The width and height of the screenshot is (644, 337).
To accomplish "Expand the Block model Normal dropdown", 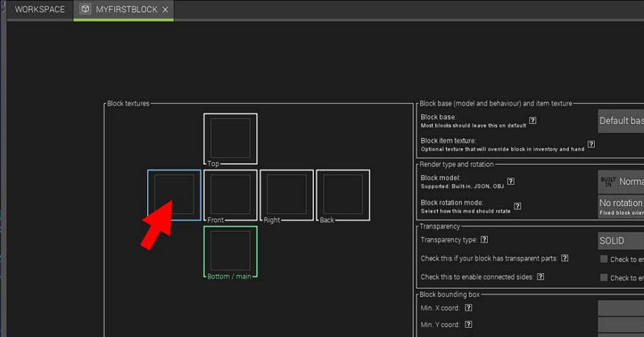I will click(620, 182).
